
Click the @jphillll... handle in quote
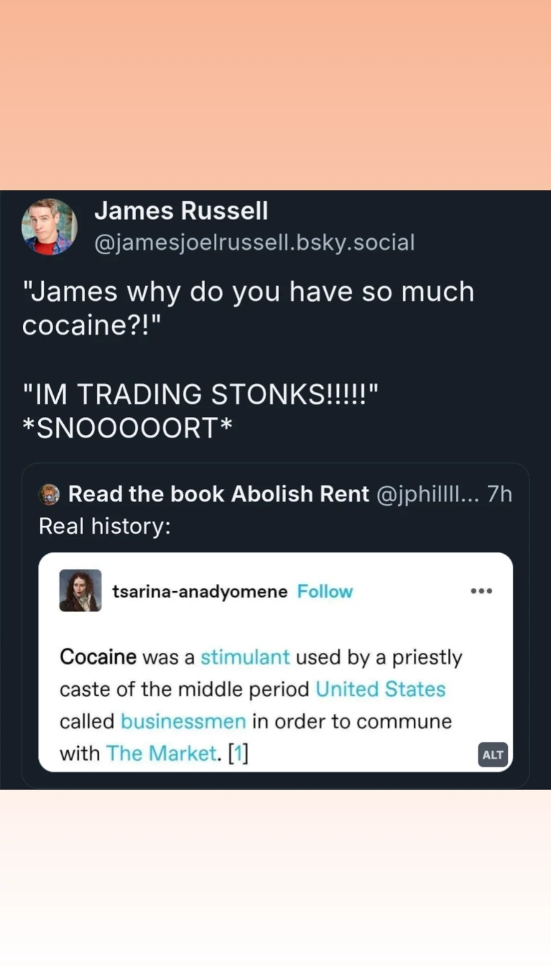click(428, 494)
